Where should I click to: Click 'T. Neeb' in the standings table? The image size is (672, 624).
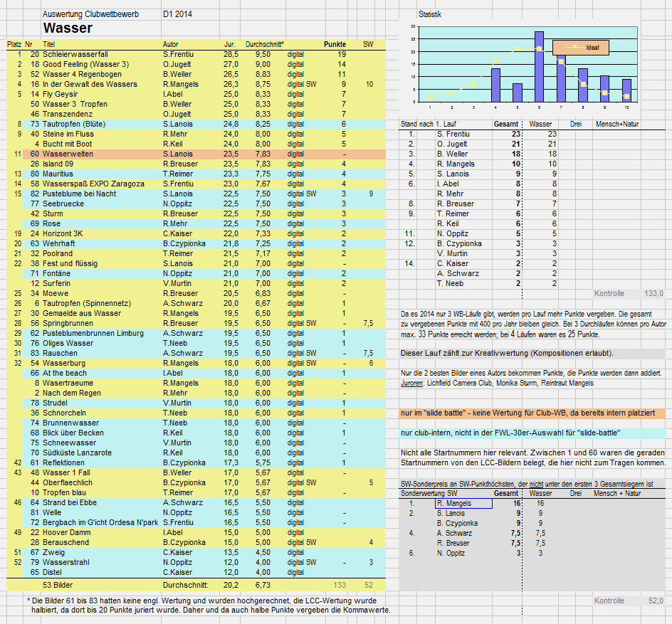pos(450,283)
